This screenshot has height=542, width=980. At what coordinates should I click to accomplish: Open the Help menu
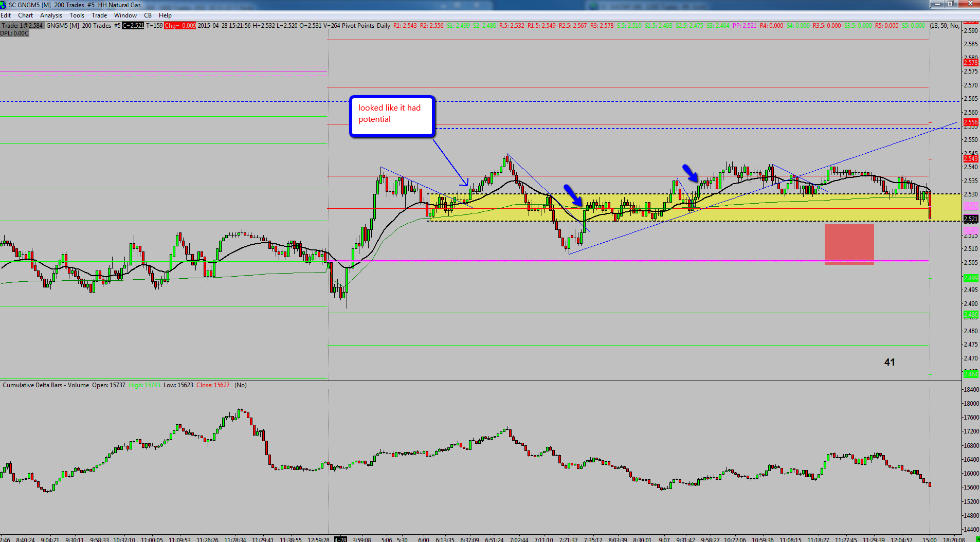point(165,15)
